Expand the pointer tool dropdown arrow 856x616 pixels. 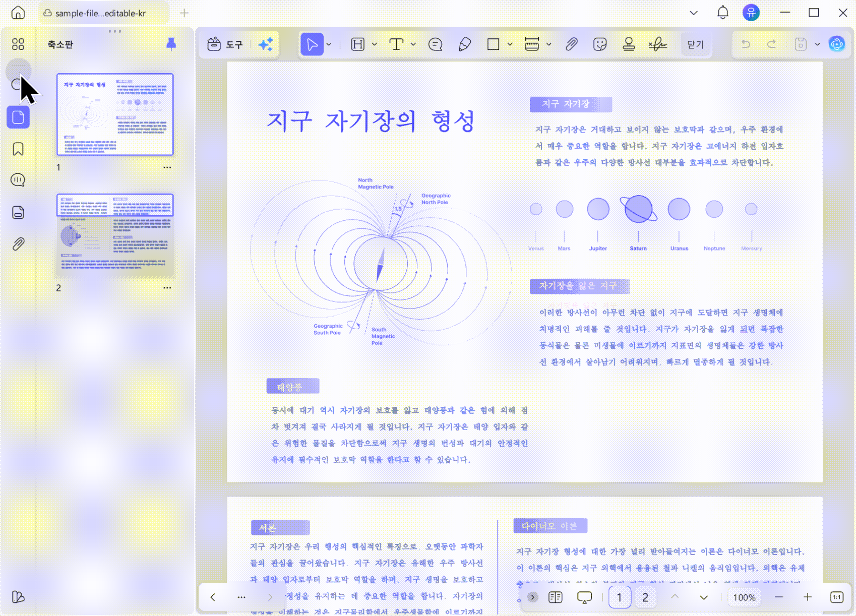point(329,44)
